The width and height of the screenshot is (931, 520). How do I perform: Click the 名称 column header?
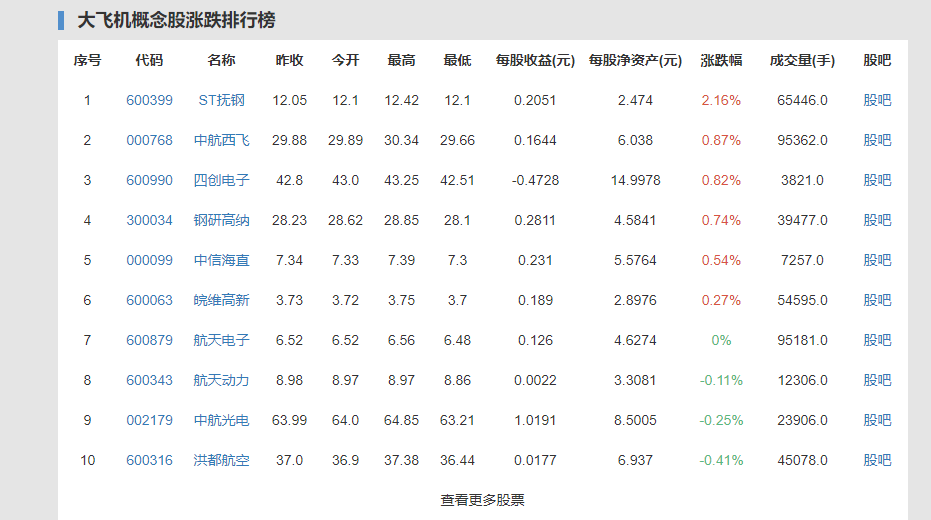click(x=221, y=61)
